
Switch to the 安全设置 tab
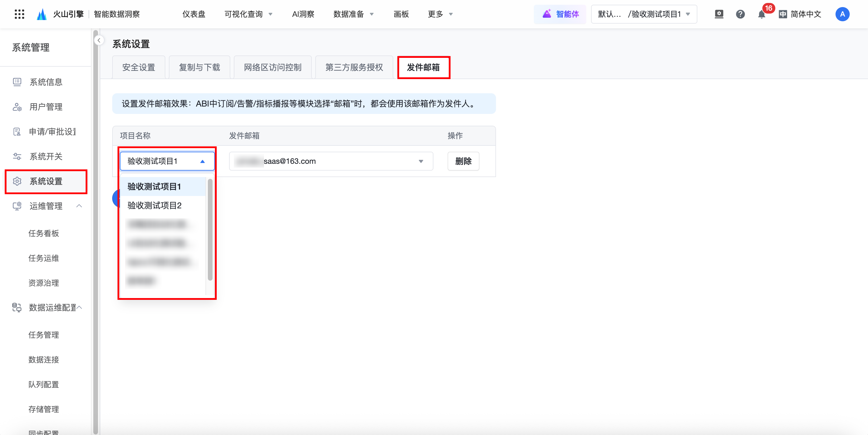tap(138, 67)
